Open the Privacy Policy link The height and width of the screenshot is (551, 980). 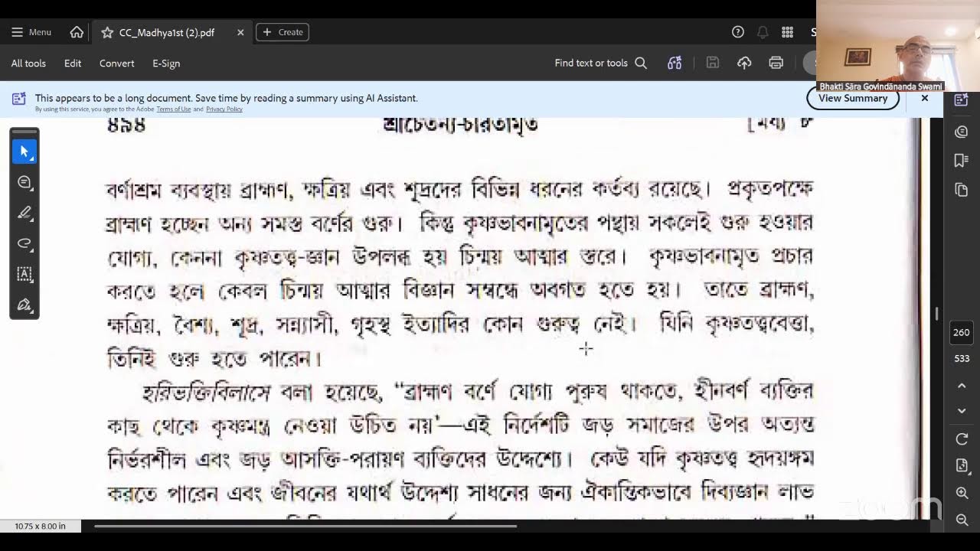pyautogui.click(x=224, y=109)
